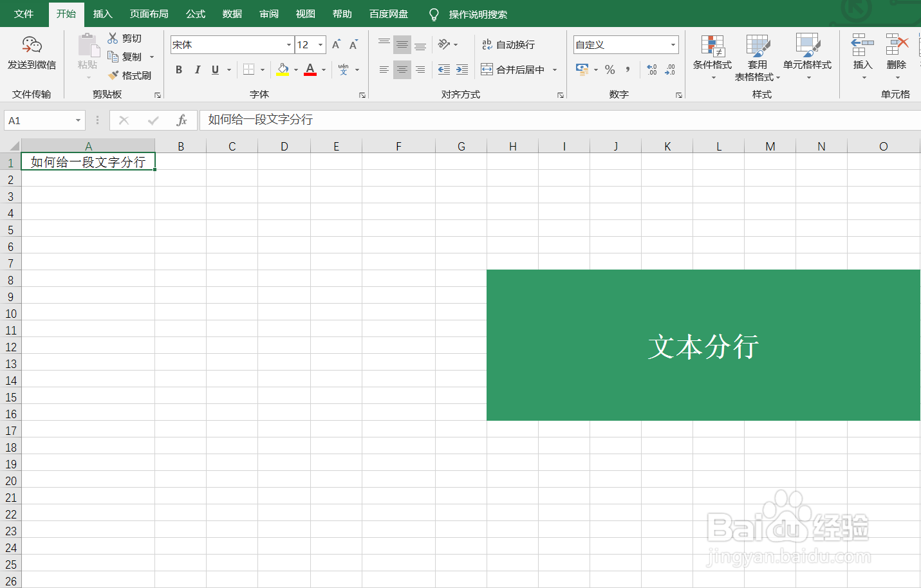The width and height of the screenshot is (921, 588).
Task: Decrease font size with small A
Action: pos(353,44)
